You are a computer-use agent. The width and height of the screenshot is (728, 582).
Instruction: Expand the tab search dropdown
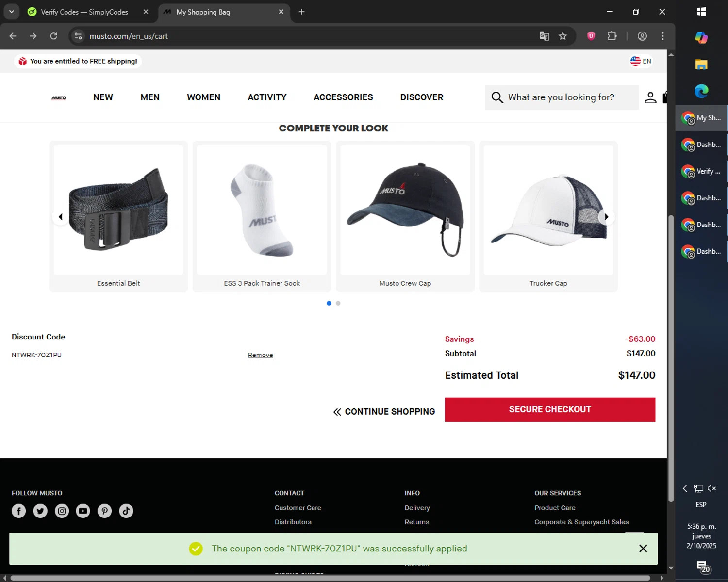[11, 12]
